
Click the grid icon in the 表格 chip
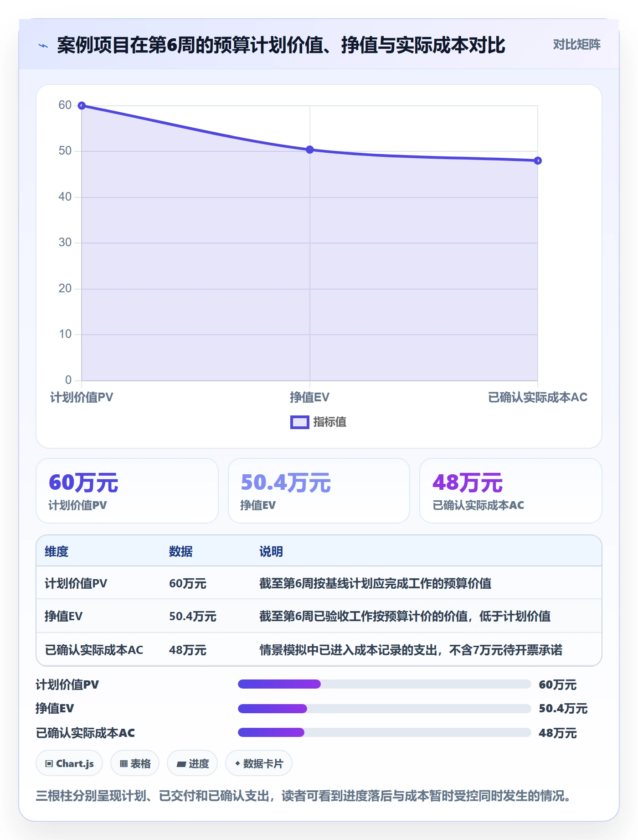123,764
